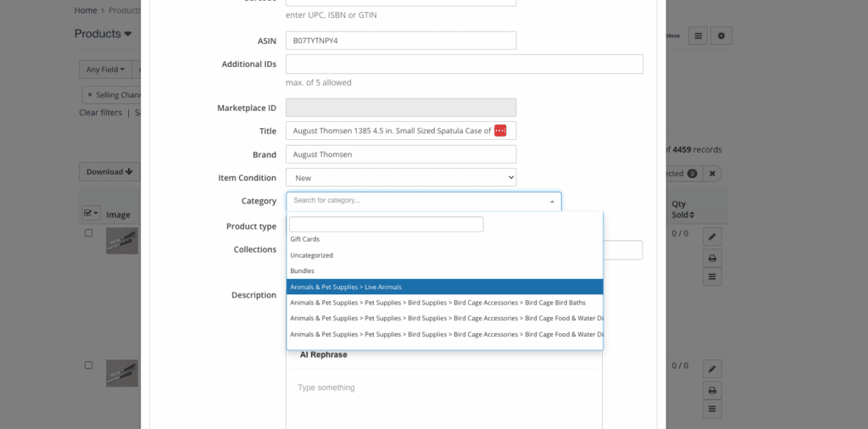Click the Download button
This screenshot has width=868, height=429.
[x=109, y=172]
